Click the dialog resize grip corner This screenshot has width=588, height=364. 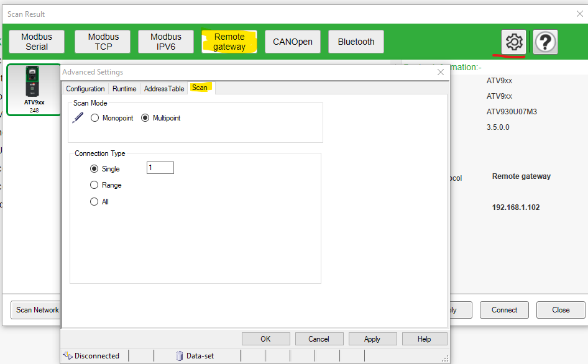(x=445, y=359)
